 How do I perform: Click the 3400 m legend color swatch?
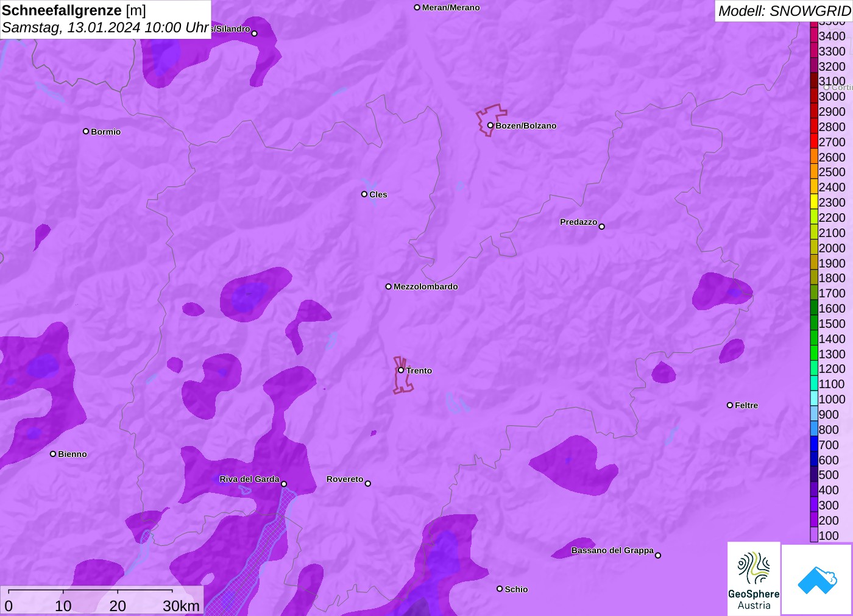point(814,35)
